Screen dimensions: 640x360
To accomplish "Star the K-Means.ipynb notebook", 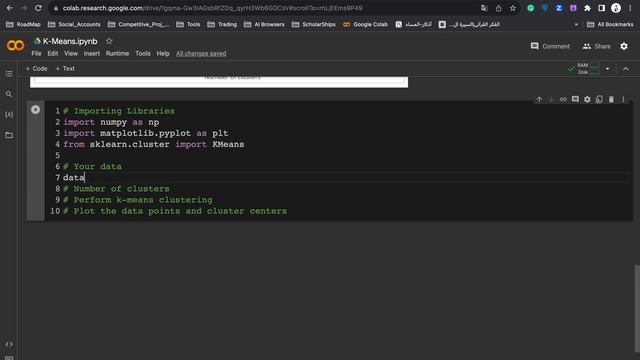I will (x=109, y=41).
